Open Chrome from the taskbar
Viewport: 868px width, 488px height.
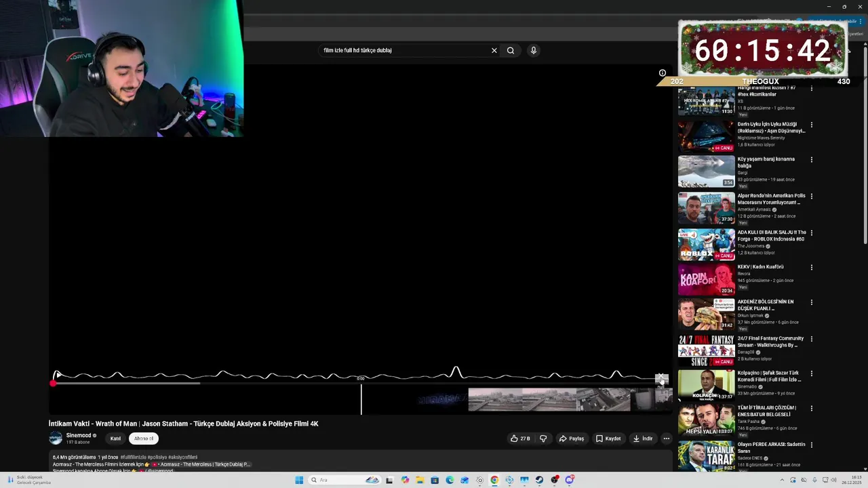pyautogui.click(x=494, y=480)
